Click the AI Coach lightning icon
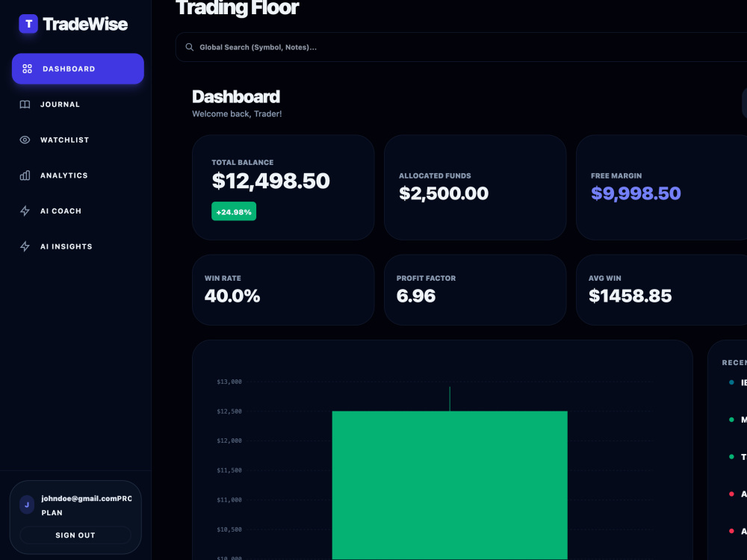The height and width of the screenshot is (560, 747). [x=25, y=211]
